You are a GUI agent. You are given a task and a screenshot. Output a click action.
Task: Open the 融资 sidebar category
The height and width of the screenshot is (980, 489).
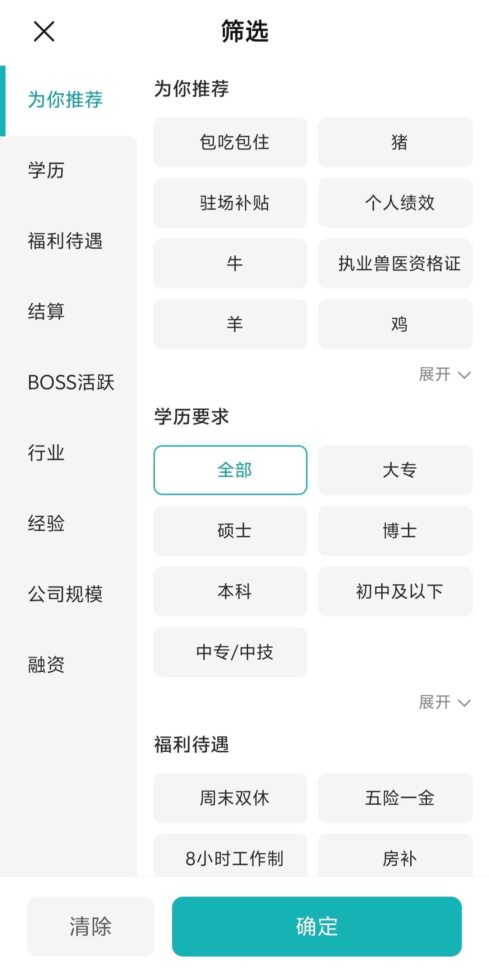pos(46,665)
